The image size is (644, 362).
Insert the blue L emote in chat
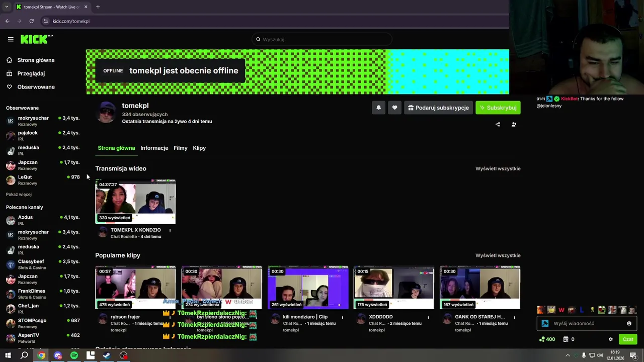pyautogui.click(x=582, y=310)
